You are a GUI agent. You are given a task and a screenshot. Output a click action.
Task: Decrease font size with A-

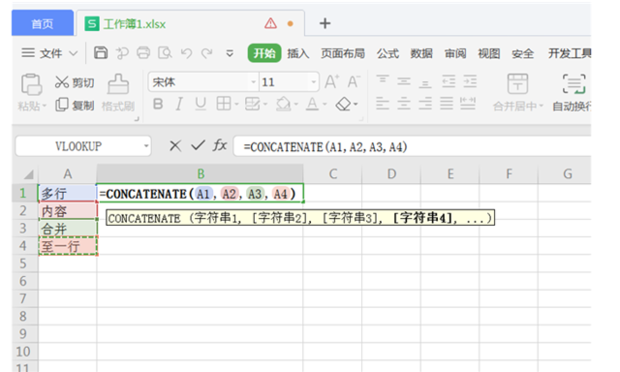coord(353,82)
